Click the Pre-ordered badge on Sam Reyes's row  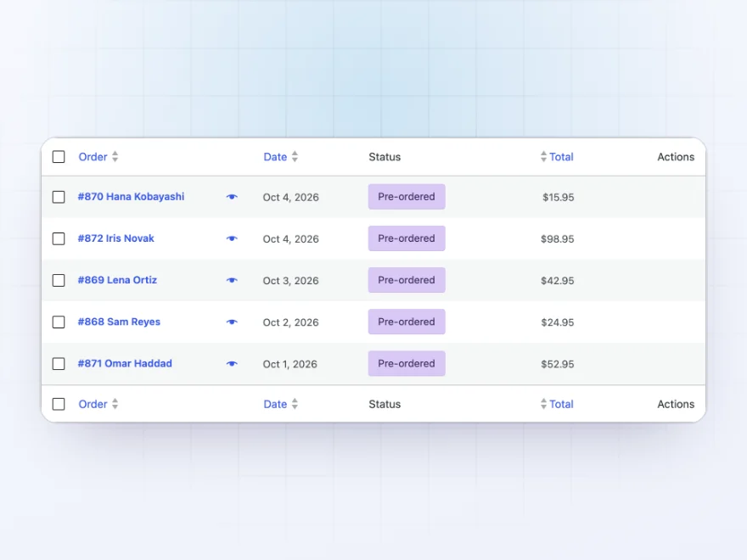pyautogui.click(x=407, y=322)
